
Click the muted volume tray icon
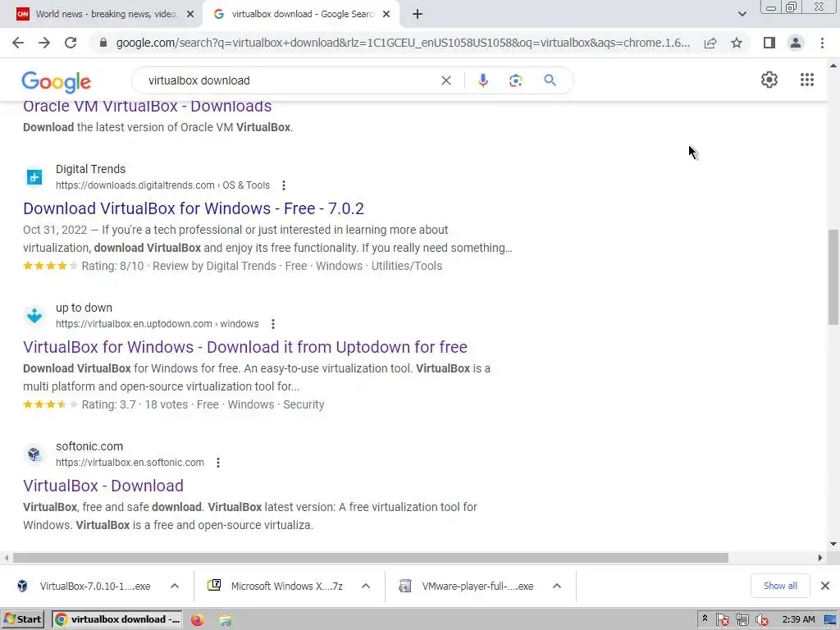[x=762, y=619]
